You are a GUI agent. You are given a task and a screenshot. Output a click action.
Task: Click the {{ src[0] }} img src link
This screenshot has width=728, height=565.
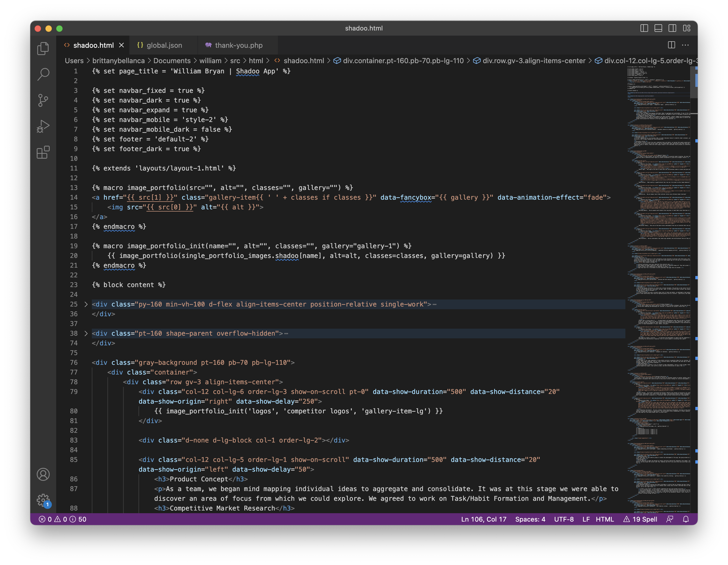click(170, 207)
